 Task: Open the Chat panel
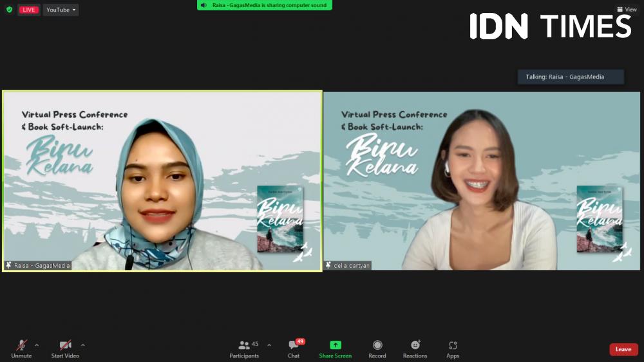pyautogui.click(x=294, y=349)
